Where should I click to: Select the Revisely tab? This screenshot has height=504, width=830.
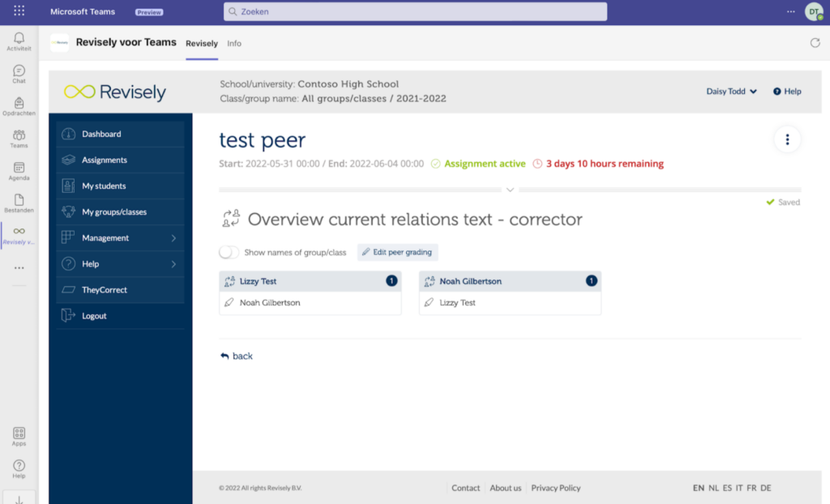(x=201, y=44)
